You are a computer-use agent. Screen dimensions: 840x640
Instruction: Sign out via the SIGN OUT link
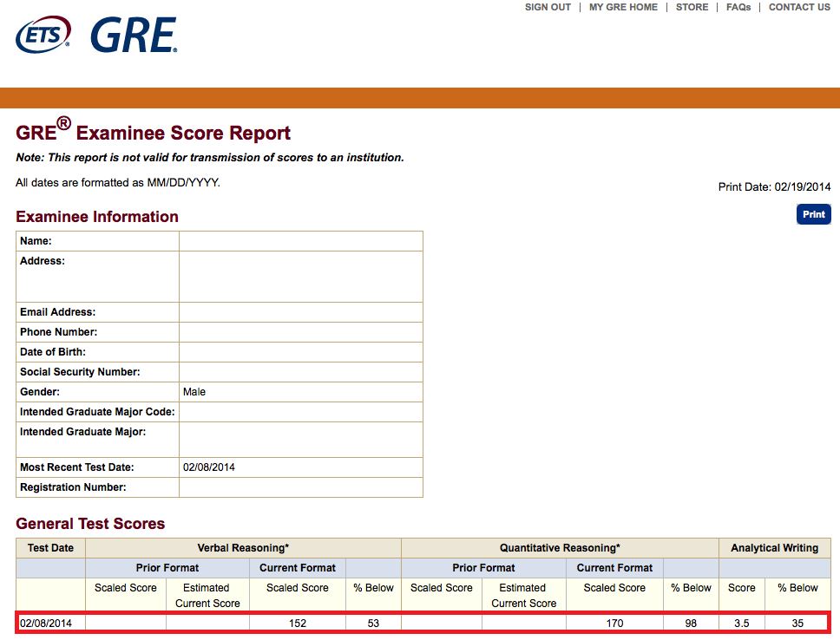click(548, 7)
